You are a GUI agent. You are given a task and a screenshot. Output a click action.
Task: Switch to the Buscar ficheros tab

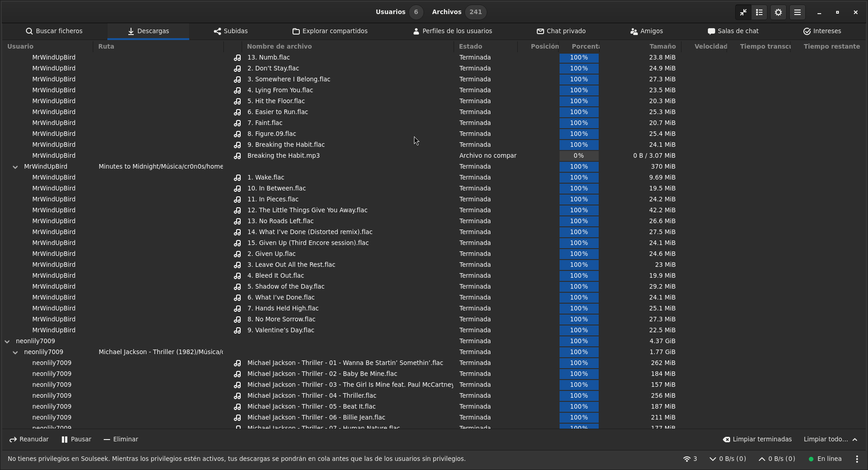pyautogui.click(x=54, y=31)
